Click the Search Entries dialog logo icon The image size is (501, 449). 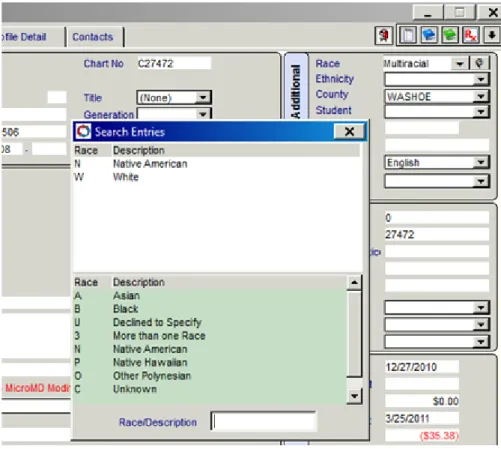83,131
